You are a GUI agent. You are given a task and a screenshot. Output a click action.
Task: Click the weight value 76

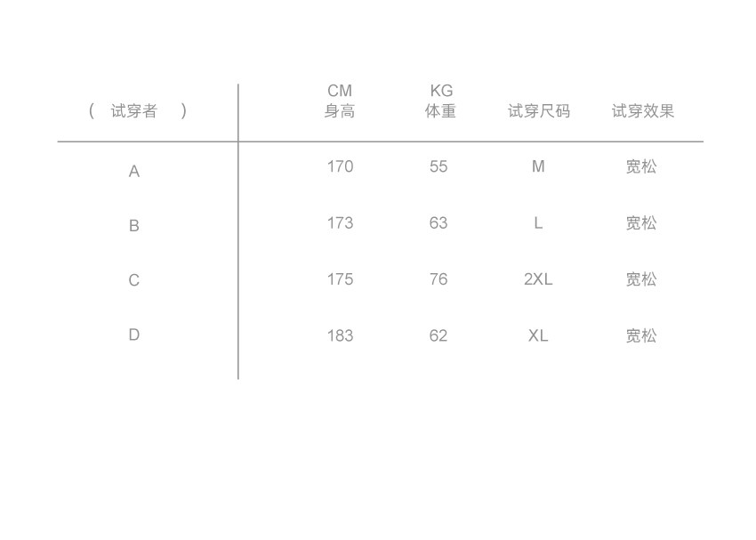pyautogui.click(x=438, y=279)
